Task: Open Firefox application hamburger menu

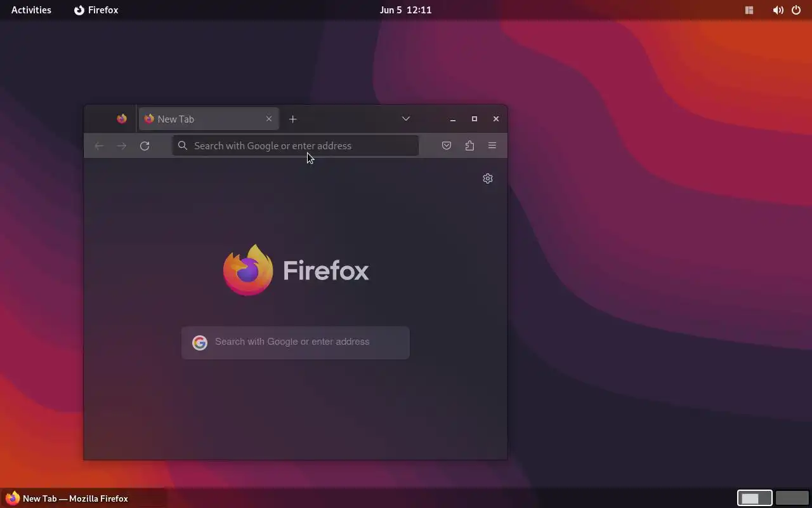Action: (x=492, y=146)
